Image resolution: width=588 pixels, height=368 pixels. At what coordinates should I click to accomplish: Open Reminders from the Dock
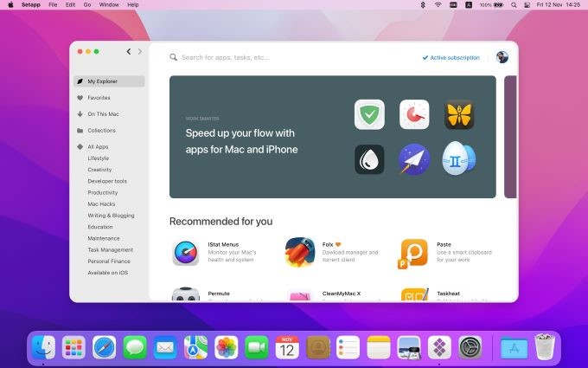348,347
